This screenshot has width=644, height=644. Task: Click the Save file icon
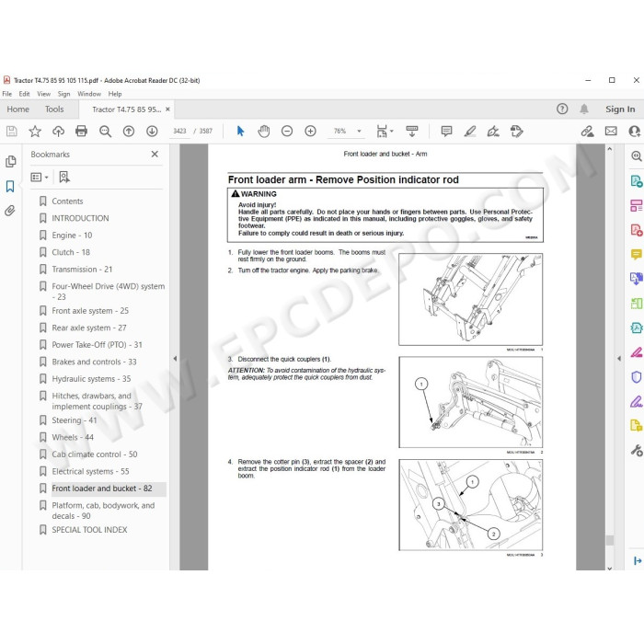[11, 131]
